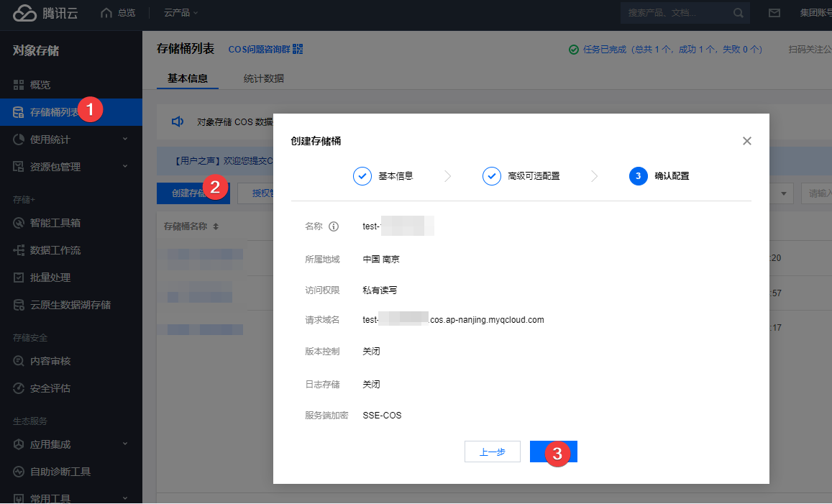Click the envelope message icon in top bar
Screen dimensions: 832x504
pyautogui.click(x=774, y=12)
